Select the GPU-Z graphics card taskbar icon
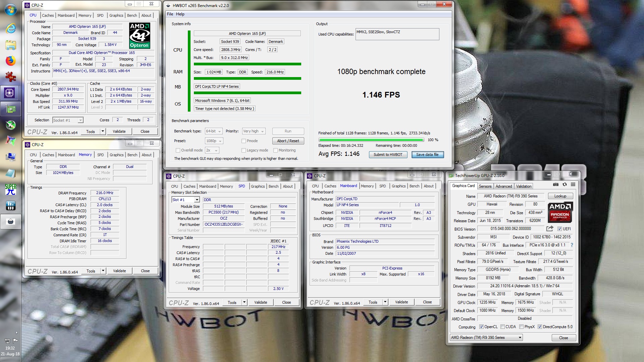644x362 pixels. (11, 109)
